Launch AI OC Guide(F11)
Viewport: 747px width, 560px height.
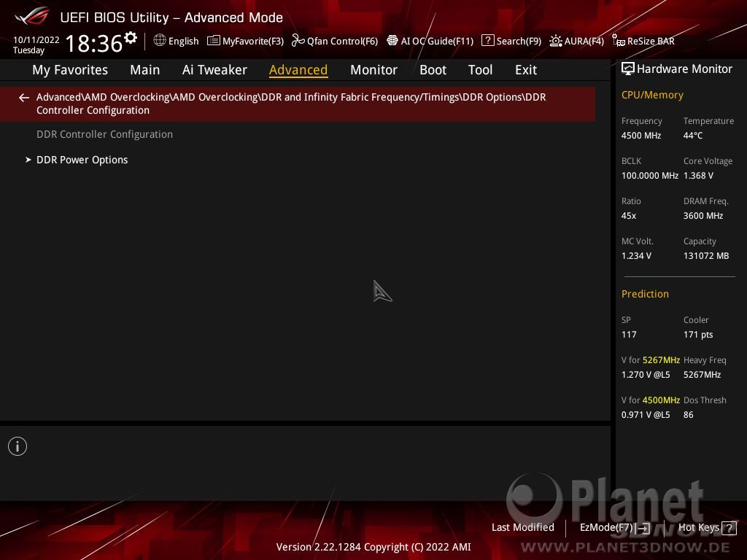[x=430, y=41]
